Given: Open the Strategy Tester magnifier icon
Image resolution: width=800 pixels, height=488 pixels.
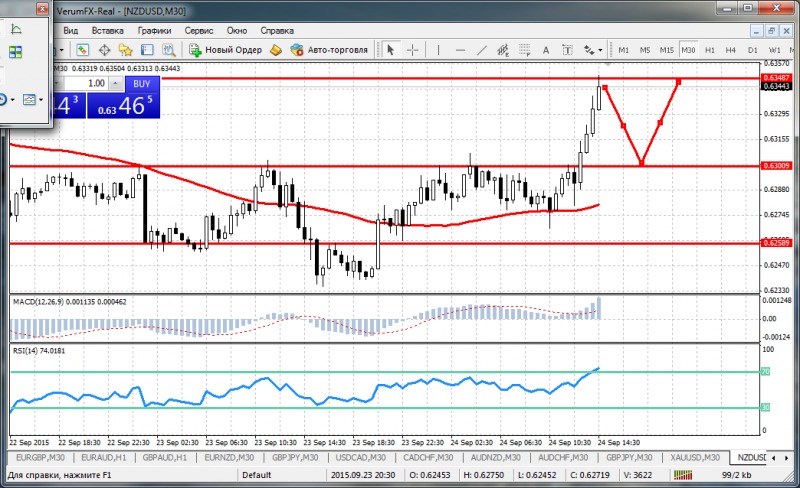Looking at the screenshot, I should click(168, 50).
